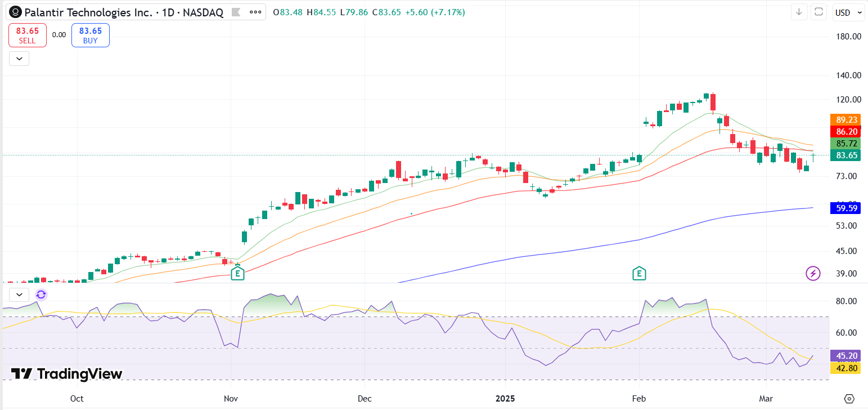
Task: Click the Nov label on time axis
Action: [231, 399]
